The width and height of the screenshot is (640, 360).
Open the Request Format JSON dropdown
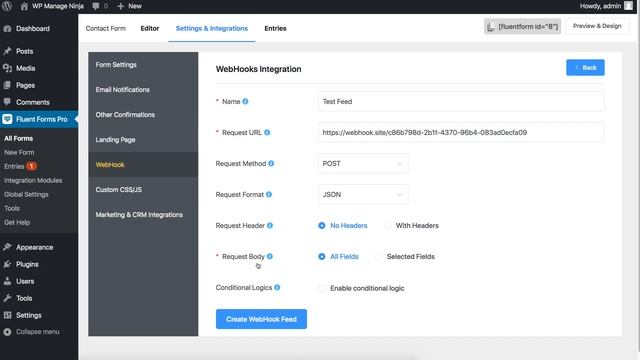pos(363,194)
